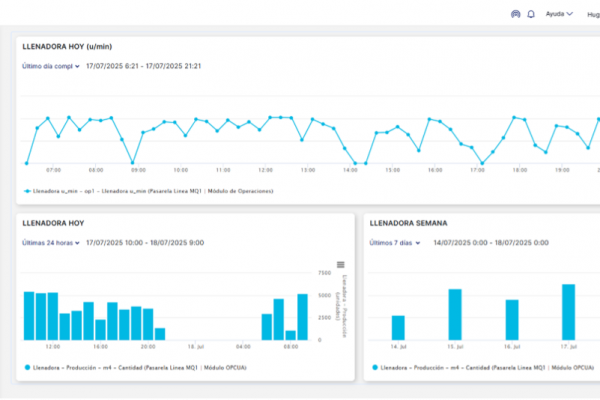
Task: Click the 17. jul bar in weekly chart
Action: click(x=568, y=312)
